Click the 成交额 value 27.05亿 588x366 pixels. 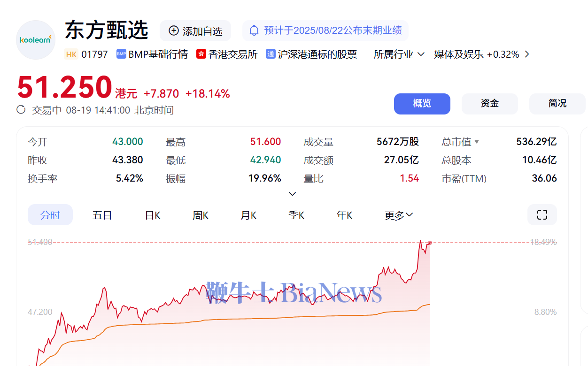pyautogui.click(x=402, y=160)
